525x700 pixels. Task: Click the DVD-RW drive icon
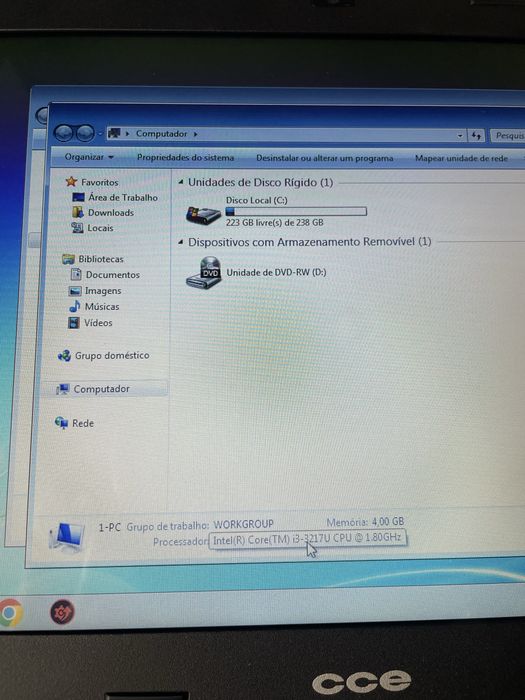point(204,273)
